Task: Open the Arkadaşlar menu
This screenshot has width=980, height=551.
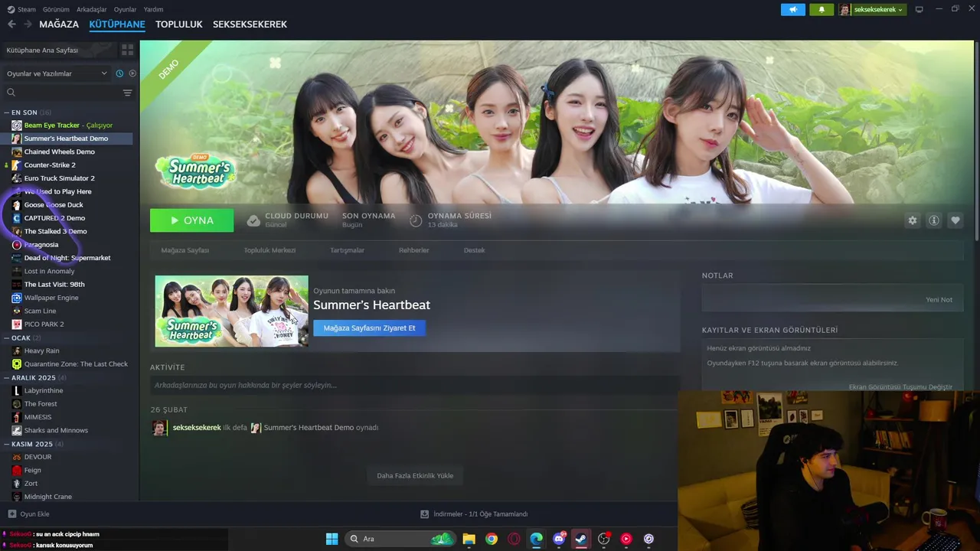Action: (x=92, y=9)
